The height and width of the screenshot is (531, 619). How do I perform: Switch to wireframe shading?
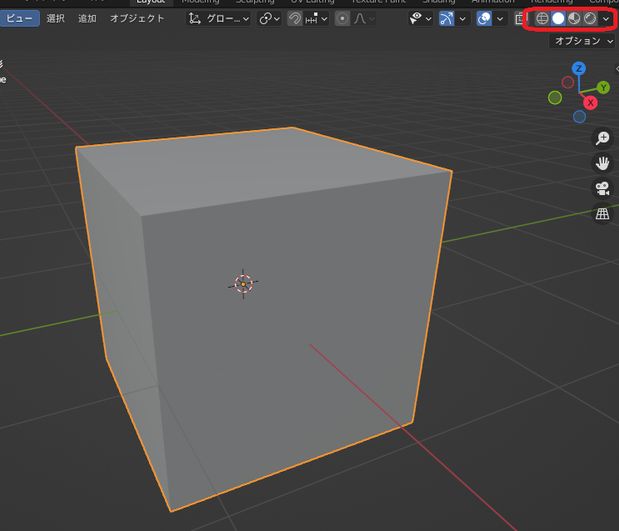[x=542, y=18]
